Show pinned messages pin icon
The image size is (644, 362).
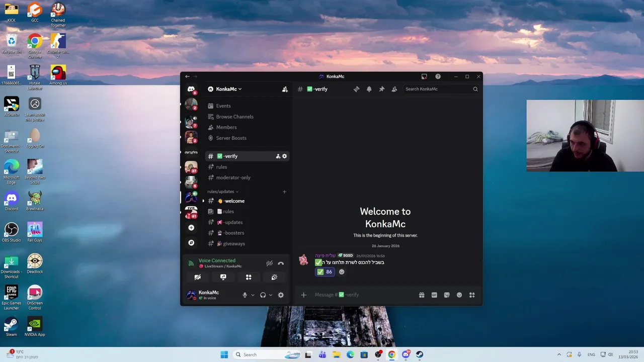(x=381, y=89)
